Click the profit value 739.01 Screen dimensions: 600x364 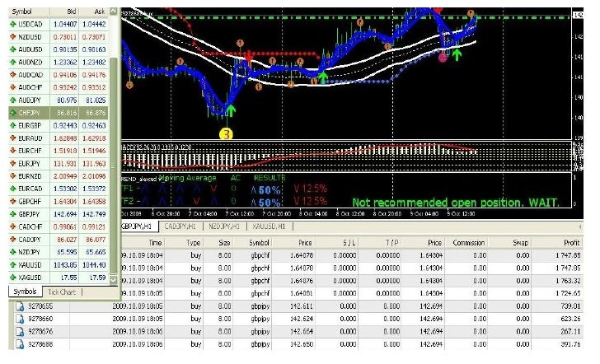(x=570, y=306)
